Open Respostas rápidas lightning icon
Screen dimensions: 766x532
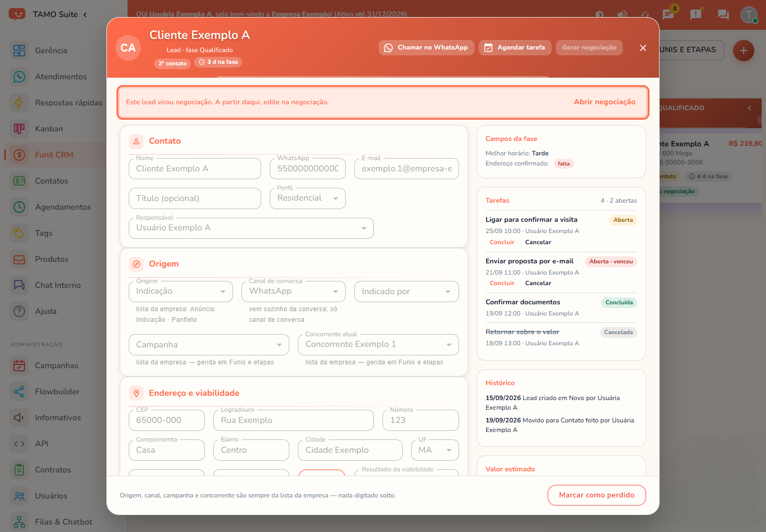[19, 103]
